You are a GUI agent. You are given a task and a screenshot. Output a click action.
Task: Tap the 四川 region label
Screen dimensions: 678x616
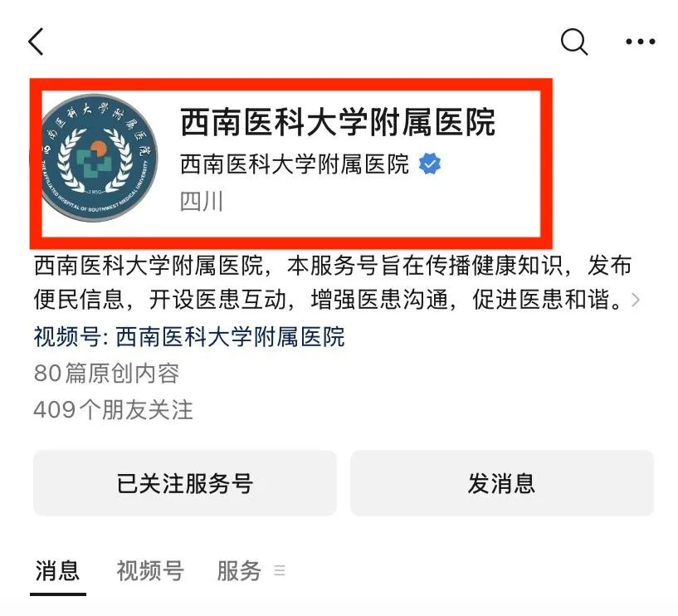click(x=202, y=202)
